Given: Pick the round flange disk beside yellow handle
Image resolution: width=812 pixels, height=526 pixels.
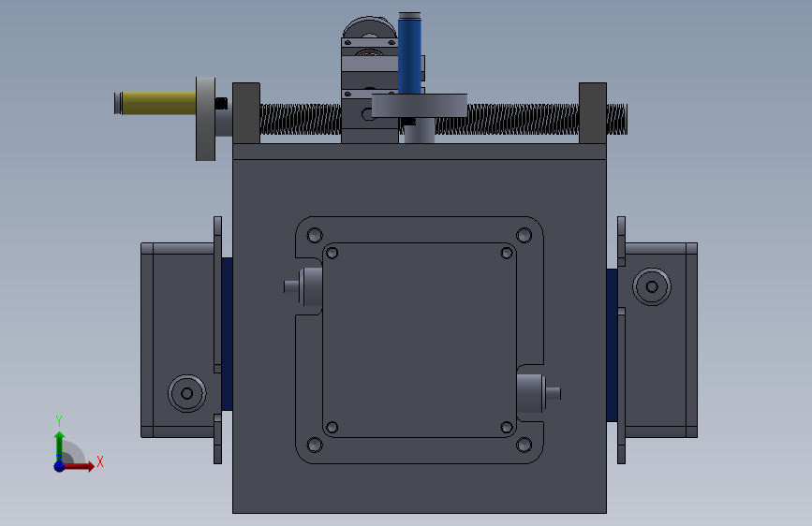Looking at the screenshot, I should click(x=206, y=119).
